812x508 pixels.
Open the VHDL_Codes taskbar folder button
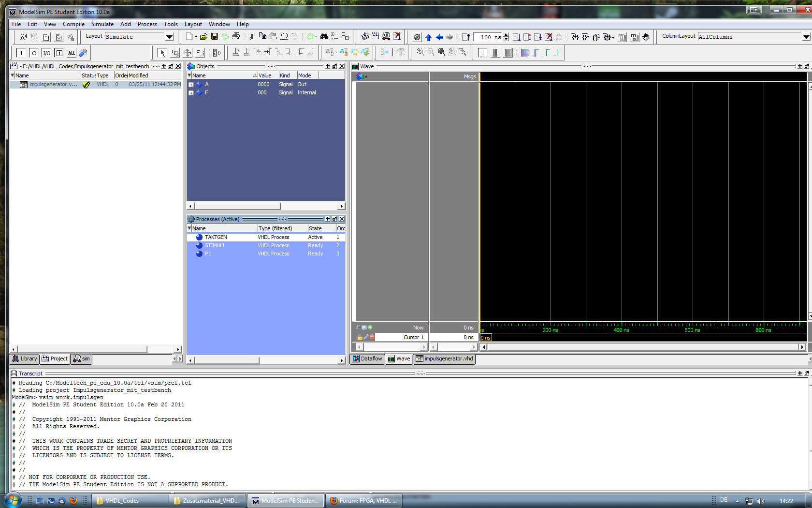coord(130,501)
